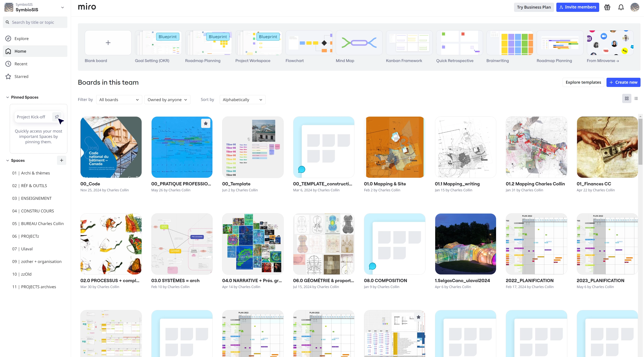
Task: Collapse the Spaces section
Action: [x=7, y=160]
